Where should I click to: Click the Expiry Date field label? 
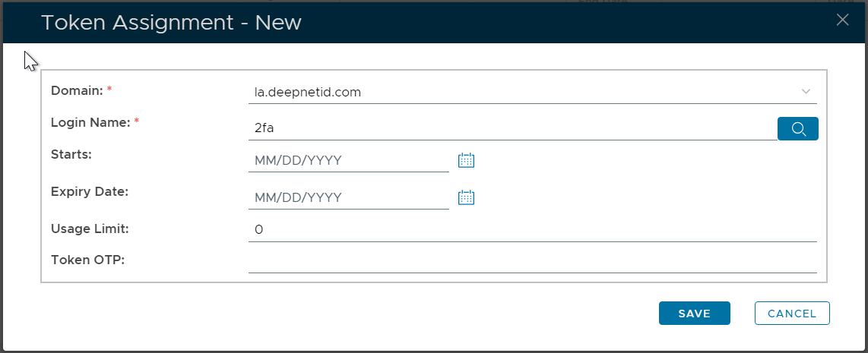(89, 191)
